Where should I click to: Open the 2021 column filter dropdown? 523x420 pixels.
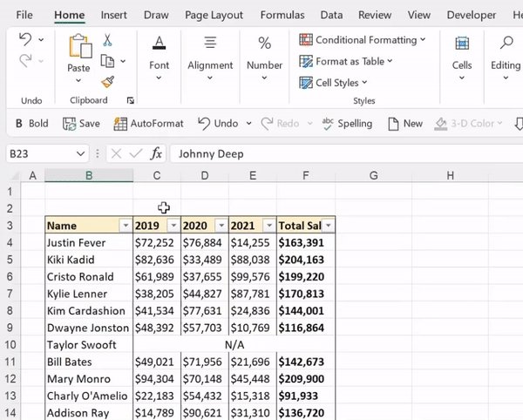tap(269, 226)
